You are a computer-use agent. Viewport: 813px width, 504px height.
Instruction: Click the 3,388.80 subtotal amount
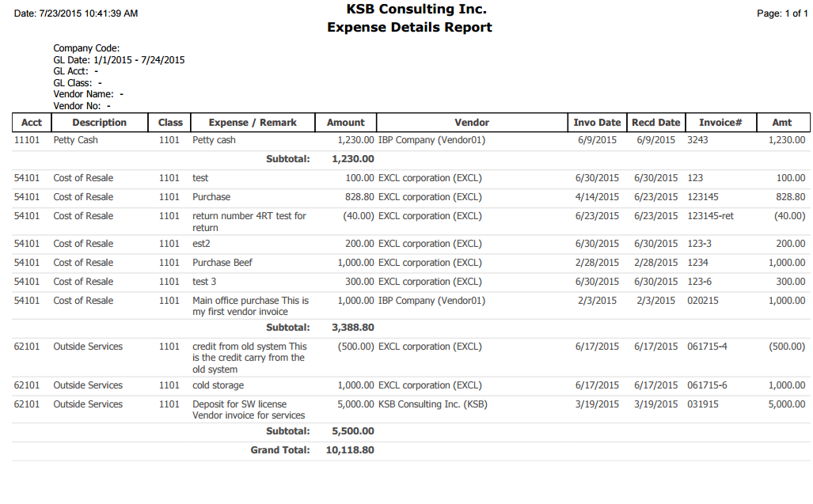353,327
